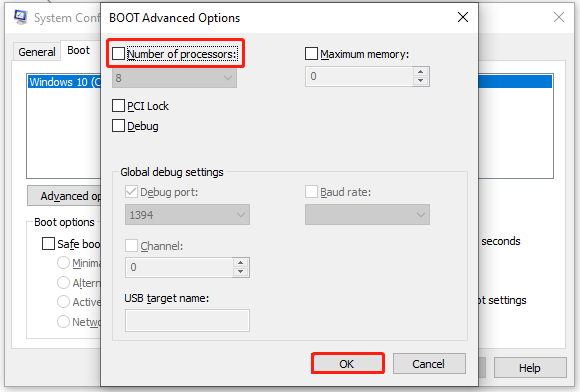
Task: Decrease Maximum memory with down arrow
Action: click(421, 81)
